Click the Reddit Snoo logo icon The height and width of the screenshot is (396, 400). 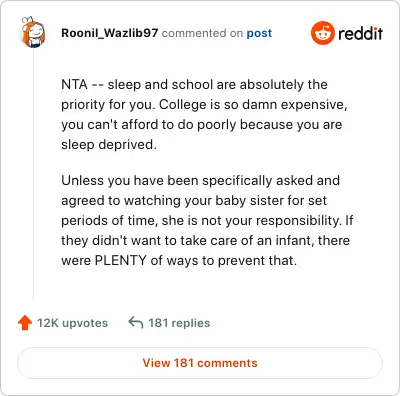pyautogui.click(x=322, y=33)
